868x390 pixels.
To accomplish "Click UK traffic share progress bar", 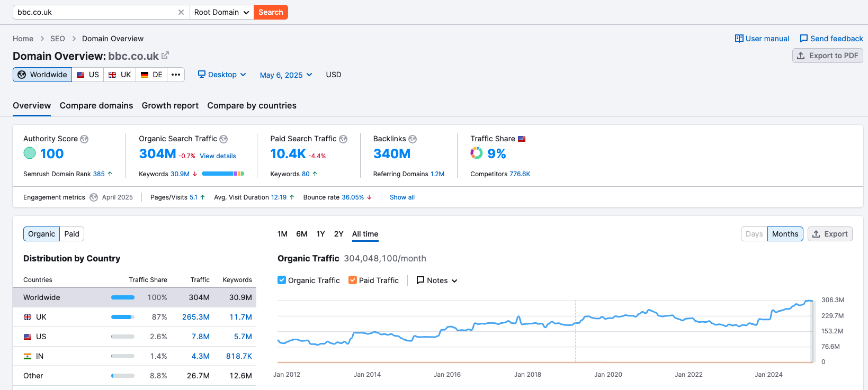I will 123,317.
